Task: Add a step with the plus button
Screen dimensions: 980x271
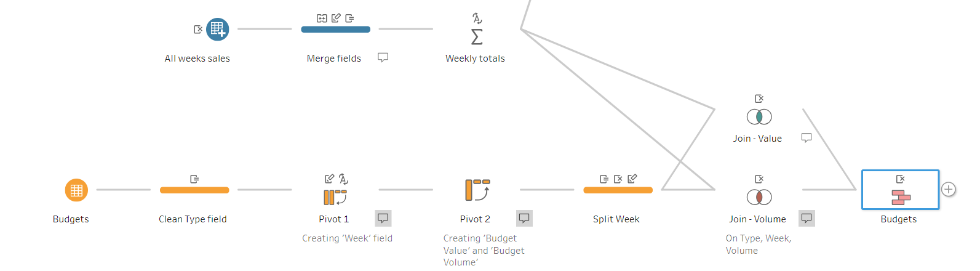Action: (x=949, y=190)
